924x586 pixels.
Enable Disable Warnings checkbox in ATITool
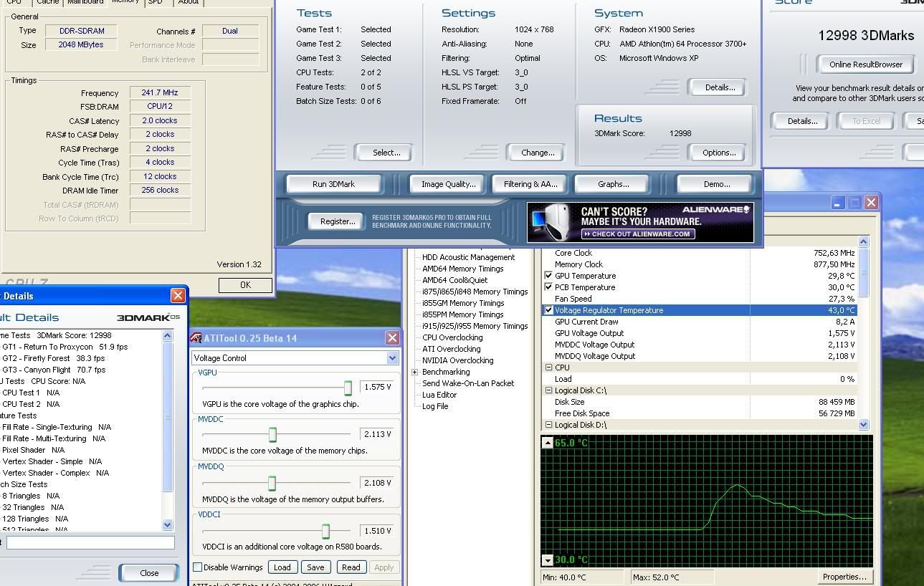click(x=197, y=567)
